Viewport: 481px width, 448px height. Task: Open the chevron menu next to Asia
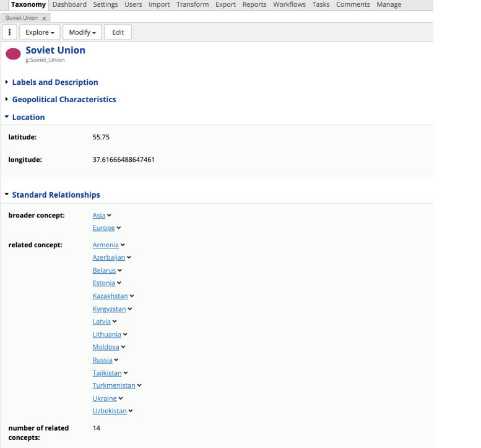pyautogui.click(x=109, y=216)
